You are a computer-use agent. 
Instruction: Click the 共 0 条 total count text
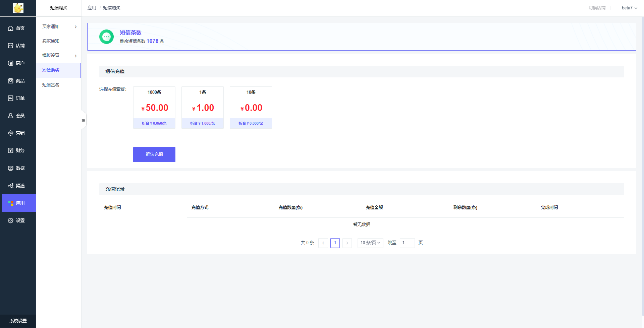click(x=307, y=243)
